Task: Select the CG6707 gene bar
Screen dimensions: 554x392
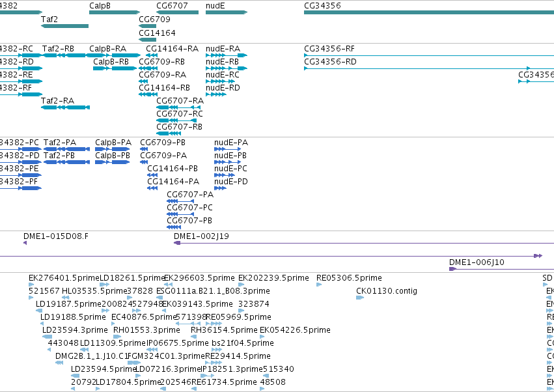Action: coord(177,12)
